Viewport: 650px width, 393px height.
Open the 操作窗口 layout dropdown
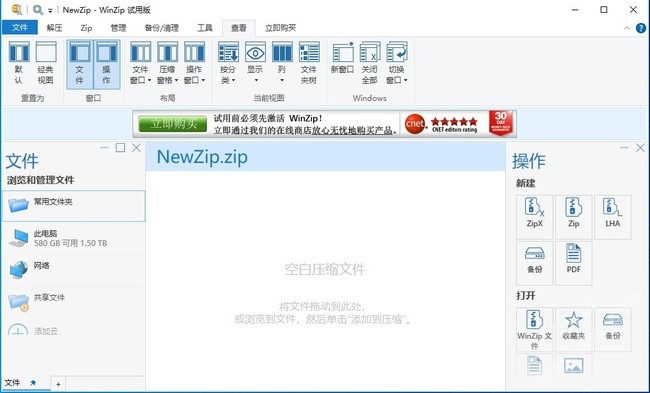[x=194, y=63]
